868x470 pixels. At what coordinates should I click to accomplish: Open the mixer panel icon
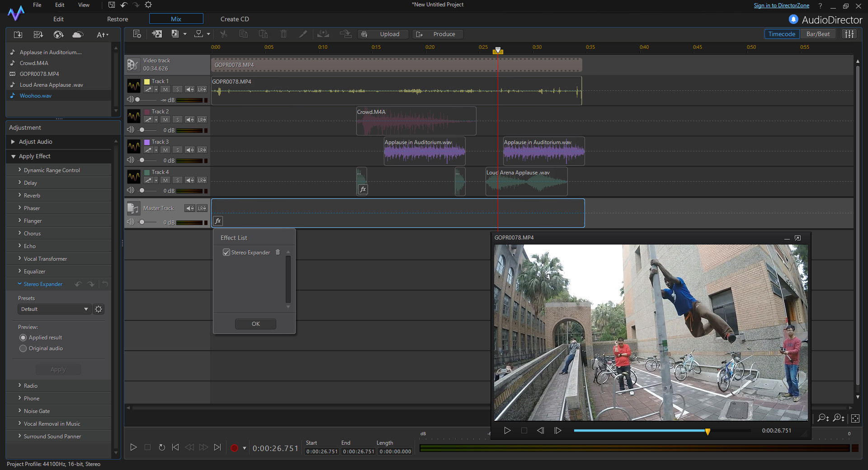coord(850,34)
